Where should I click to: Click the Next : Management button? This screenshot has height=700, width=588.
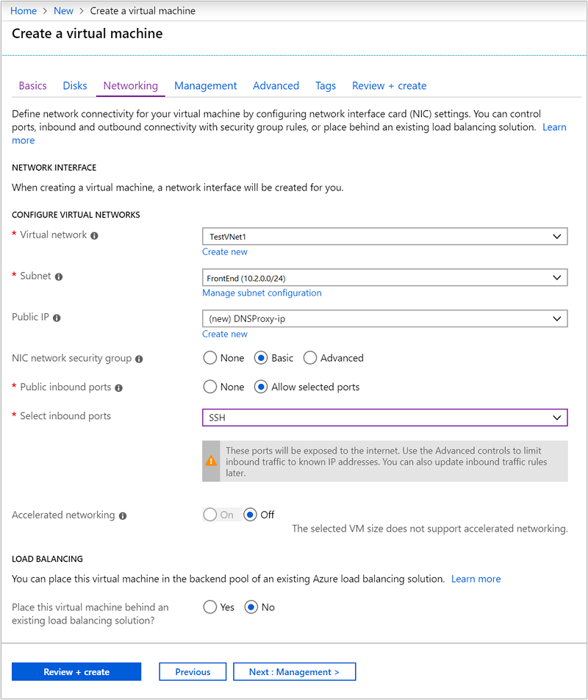pos(294,671)
